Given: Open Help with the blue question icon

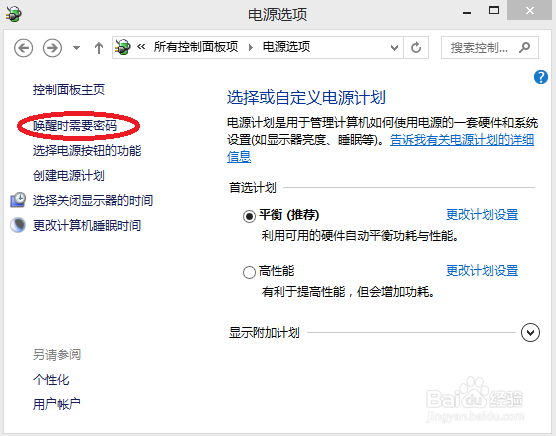Looking at the screenshot, I should tap(541, 77).
